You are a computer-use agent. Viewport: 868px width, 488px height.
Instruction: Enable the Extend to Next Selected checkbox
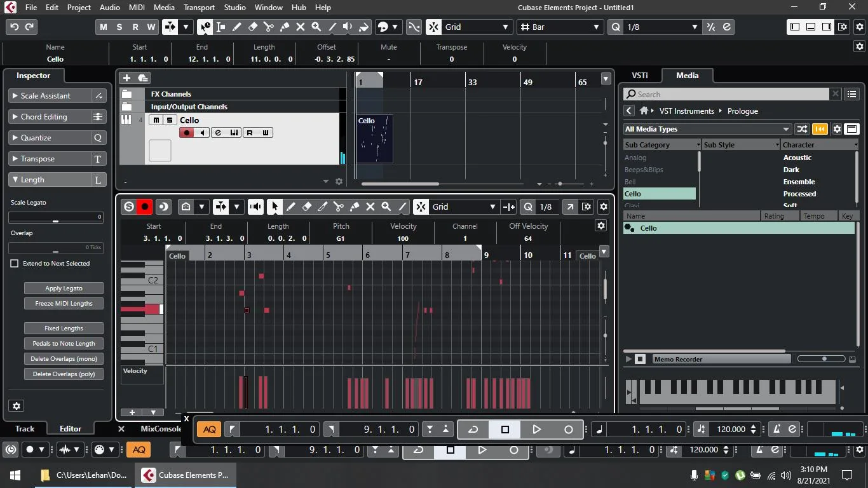tap(15, 264)
